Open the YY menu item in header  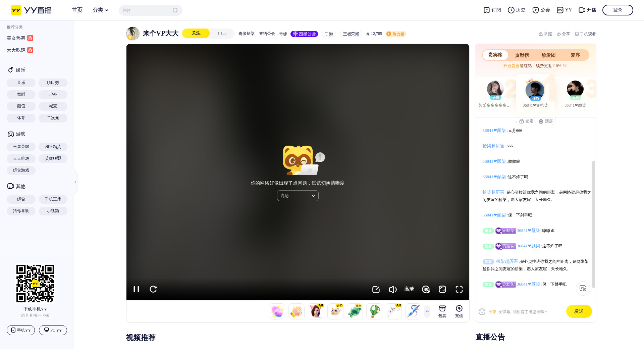click(x=564, y=10)
